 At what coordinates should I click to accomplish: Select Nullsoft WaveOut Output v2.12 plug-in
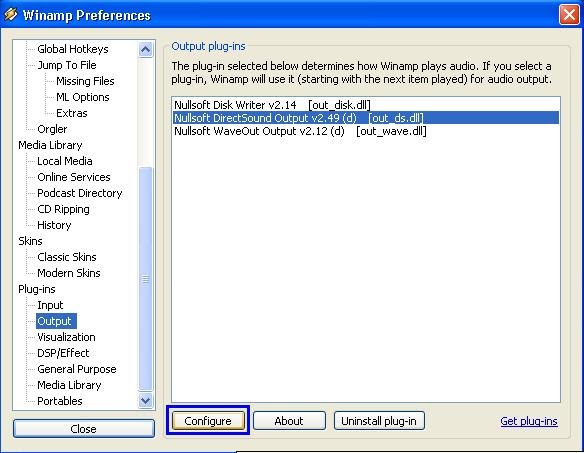coord(300,131)
